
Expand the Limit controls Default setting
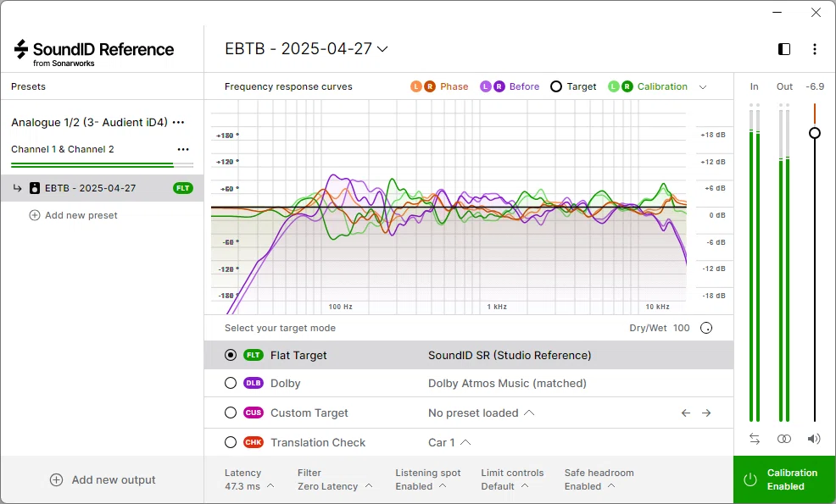click(x=512, y=479)
